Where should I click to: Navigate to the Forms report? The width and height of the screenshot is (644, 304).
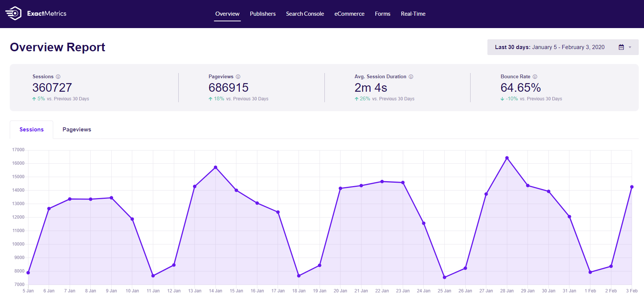tap(383, 14)
